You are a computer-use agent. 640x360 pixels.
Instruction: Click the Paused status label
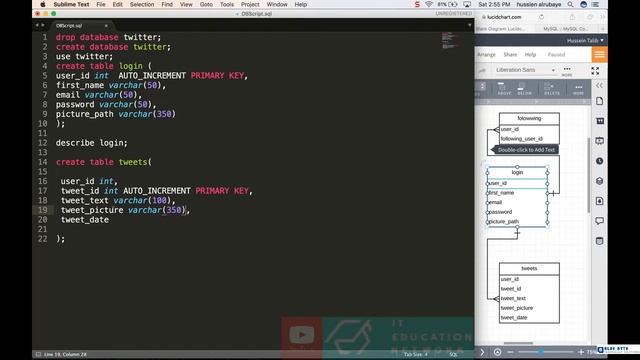point(556,55)
